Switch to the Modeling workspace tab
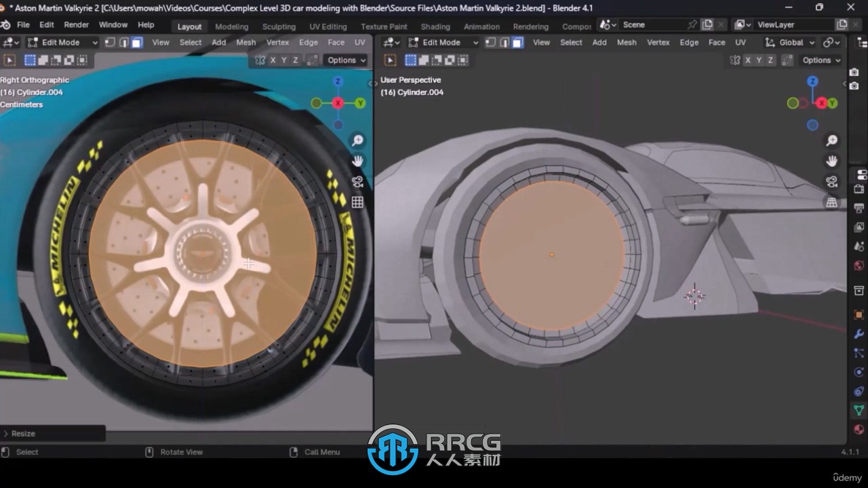The width and height of the screenshot is (868, 488). click(231, 26)
